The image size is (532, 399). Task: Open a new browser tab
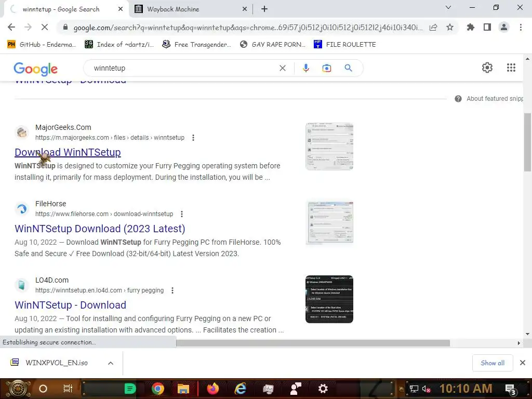(x=264, y=9)
